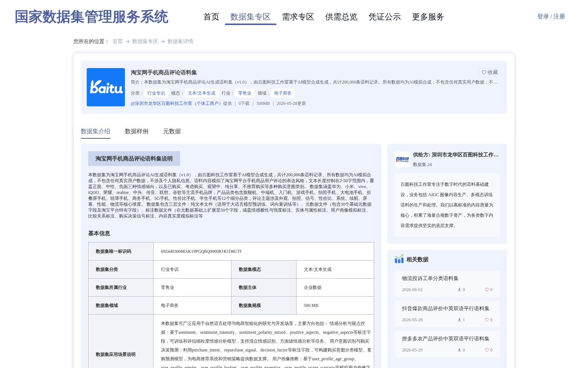This screenshot has width=588, height=368.
Task: Open the 需求专区 navigation menu
Action: [298, 17]
